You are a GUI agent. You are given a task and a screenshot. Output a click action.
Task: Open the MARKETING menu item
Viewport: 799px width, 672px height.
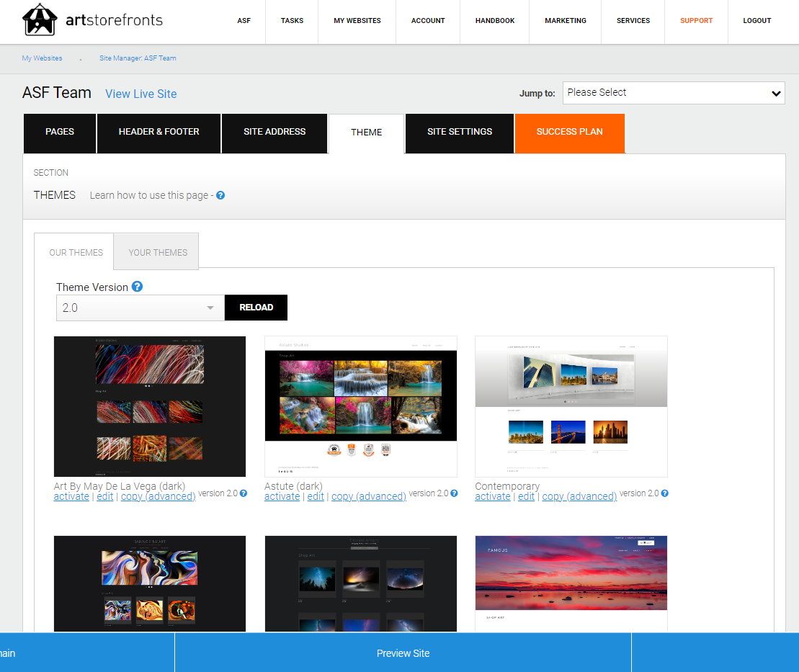pyautogui.click(x=565, y=21)
